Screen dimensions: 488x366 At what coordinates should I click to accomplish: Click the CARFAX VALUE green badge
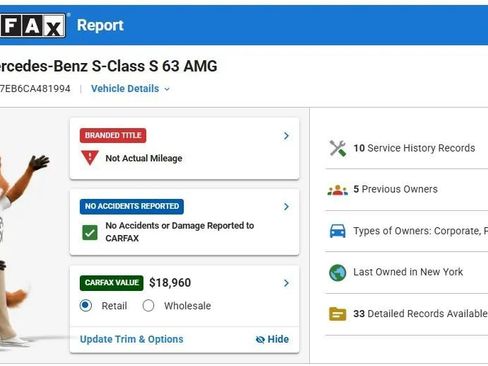(x=112, y=283)
